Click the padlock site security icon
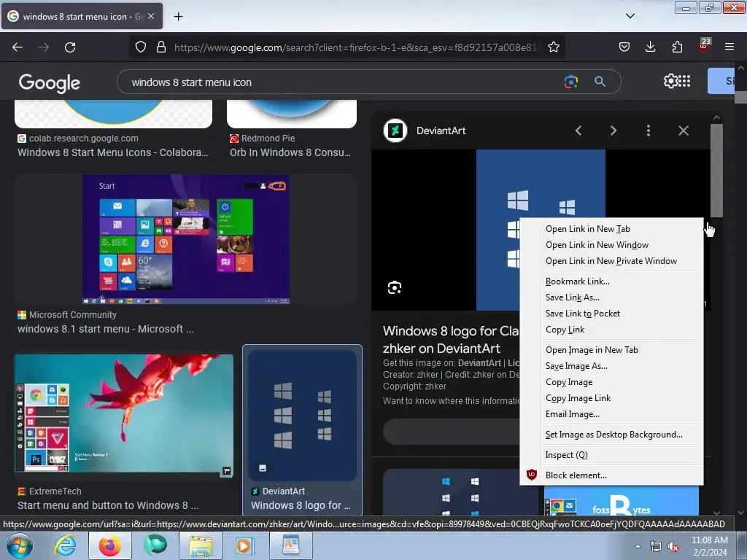747x560 pixels. 161,47
